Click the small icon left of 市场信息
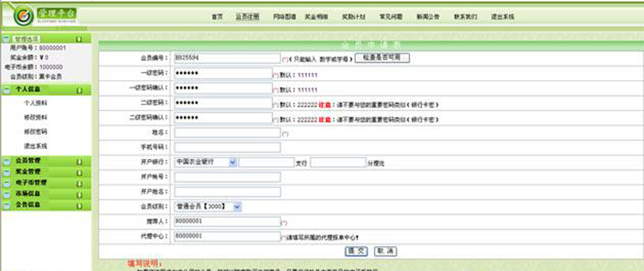This screenshot has height=271, width=644. coord(7,194)
